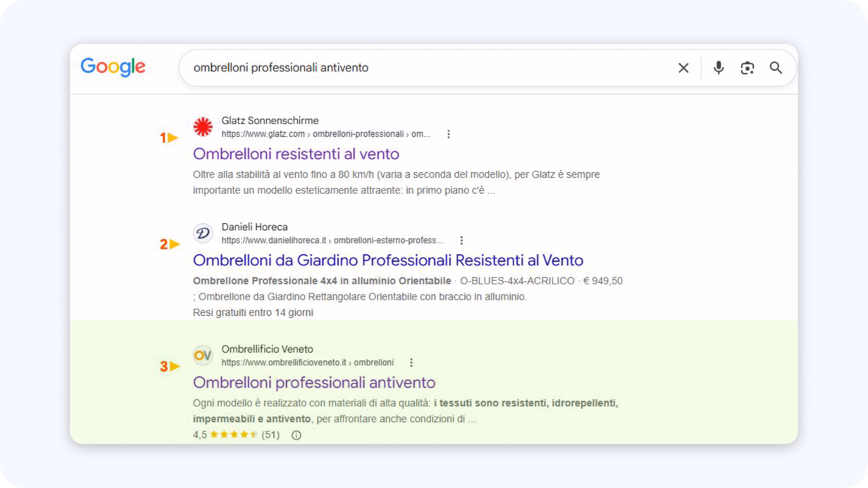Click the "€ 949,50" price text
Image resolution: width=868 pixels, height=488 pixels.
coord(603,281)
